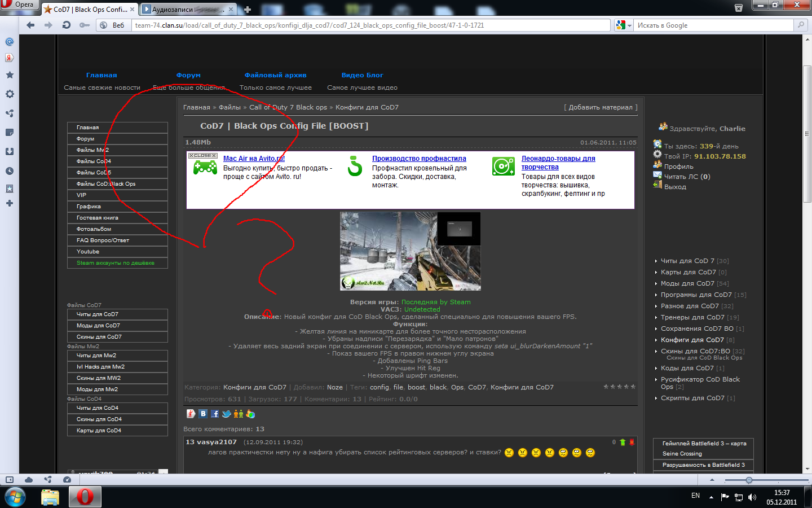Select the CoD7 Black Ops Config tab
The image size is (812, 508).
tap(89, 9)
